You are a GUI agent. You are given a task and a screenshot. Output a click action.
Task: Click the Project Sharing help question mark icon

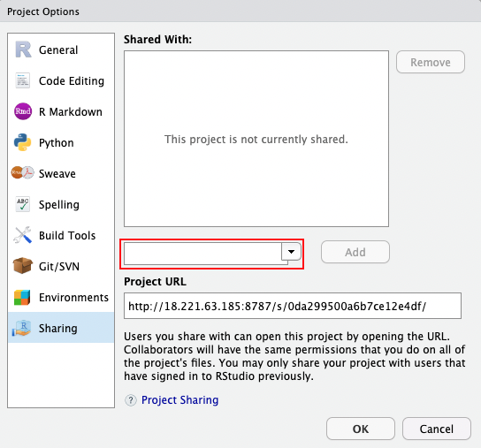tap(131, 400)
